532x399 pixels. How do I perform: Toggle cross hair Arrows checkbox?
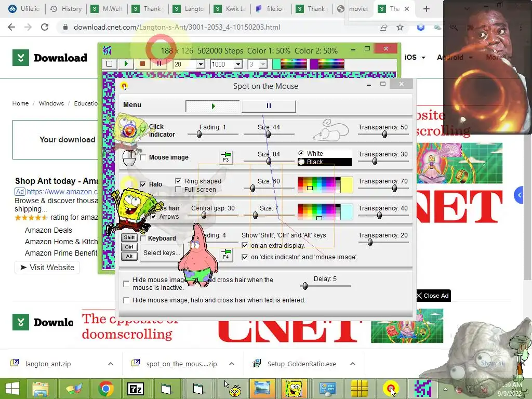point(153,217)
